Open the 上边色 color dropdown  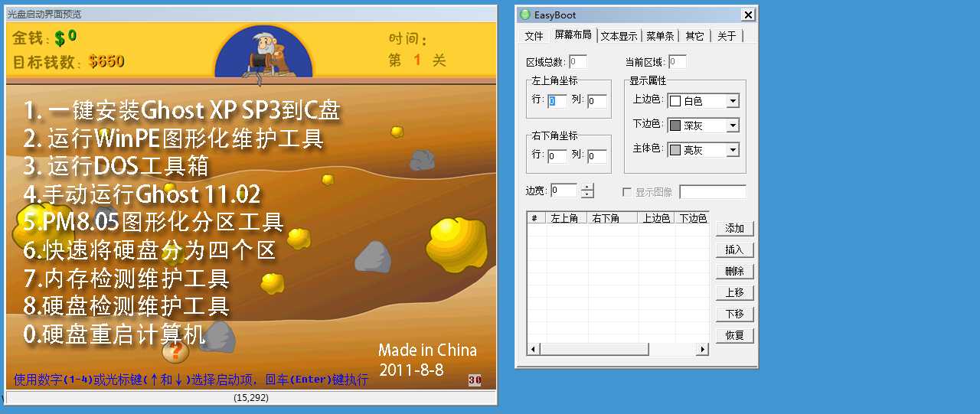click(733, 101)
